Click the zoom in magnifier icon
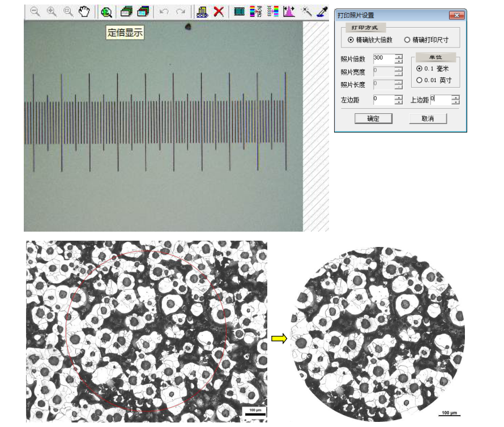Screen dimensions: 504x427 (x=52, y=11)
